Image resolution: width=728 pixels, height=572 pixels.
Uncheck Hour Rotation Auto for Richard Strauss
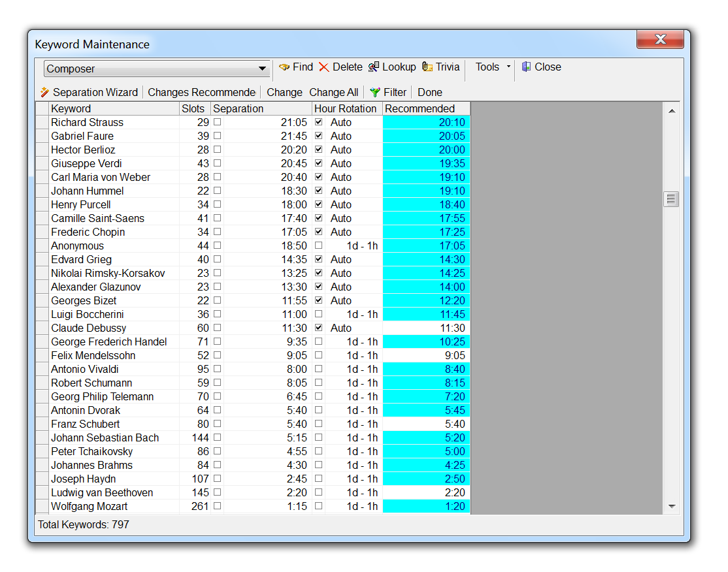click(x=319, y=122)
